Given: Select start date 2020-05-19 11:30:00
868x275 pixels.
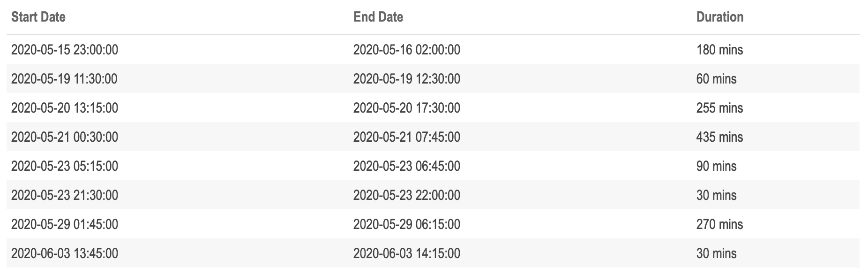Looking at the screenshot, I should pos(64,79).
